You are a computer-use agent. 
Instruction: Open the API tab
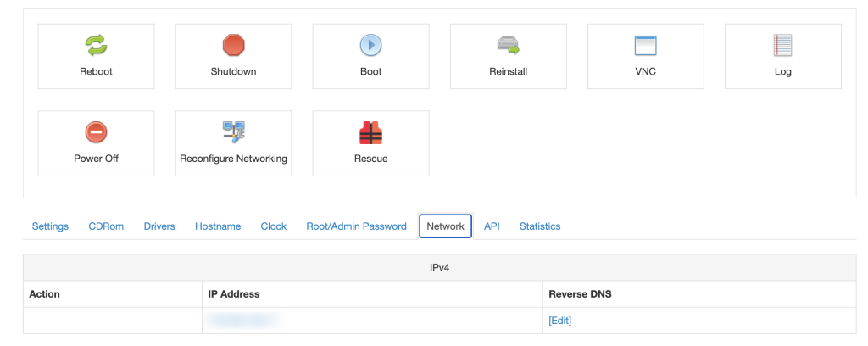(492, 226)
